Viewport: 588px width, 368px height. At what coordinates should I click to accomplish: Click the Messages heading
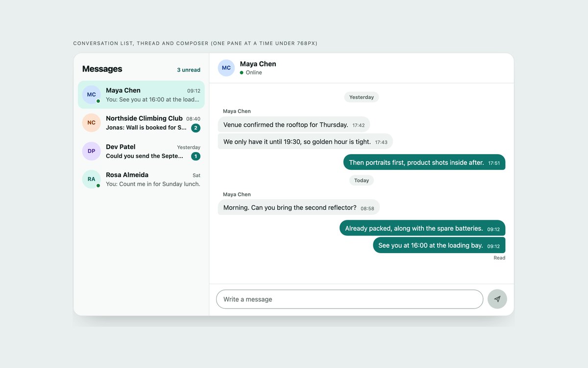[102, 69]
